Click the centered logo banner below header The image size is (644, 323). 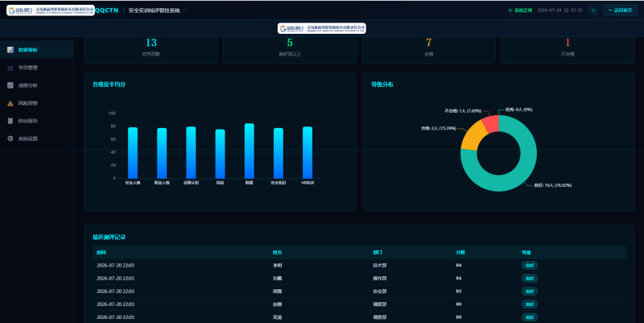[x=321, y=28]
